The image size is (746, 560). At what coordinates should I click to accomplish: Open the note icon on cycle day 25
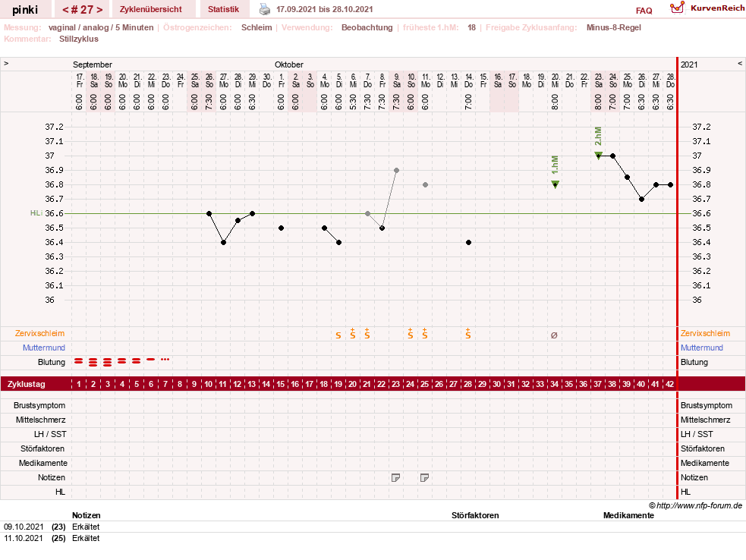click(x=425, y=478)
